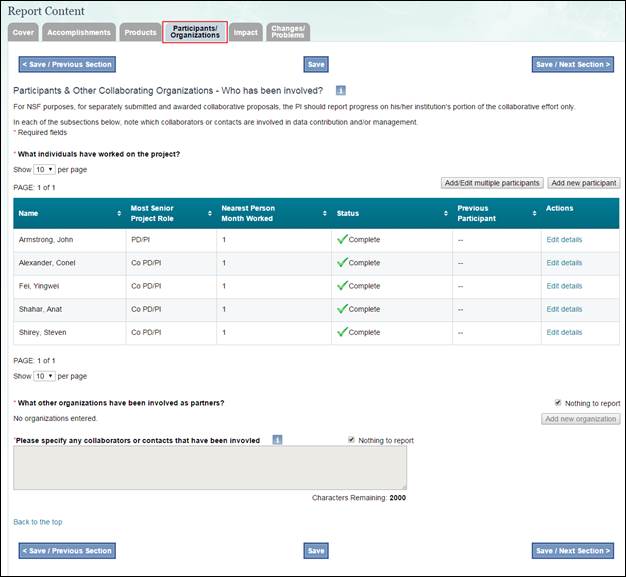Edit details for Armstrong, John

coord(564,240)
